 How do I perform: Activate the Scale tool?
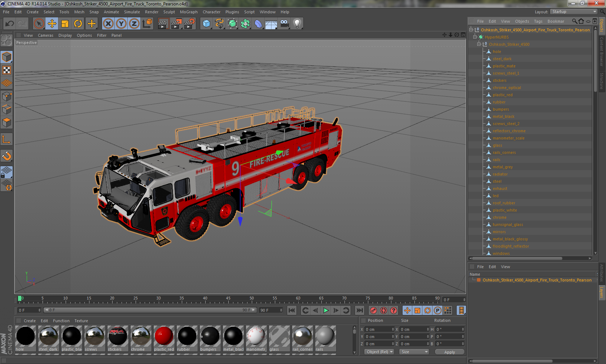(x=65, y=24)
